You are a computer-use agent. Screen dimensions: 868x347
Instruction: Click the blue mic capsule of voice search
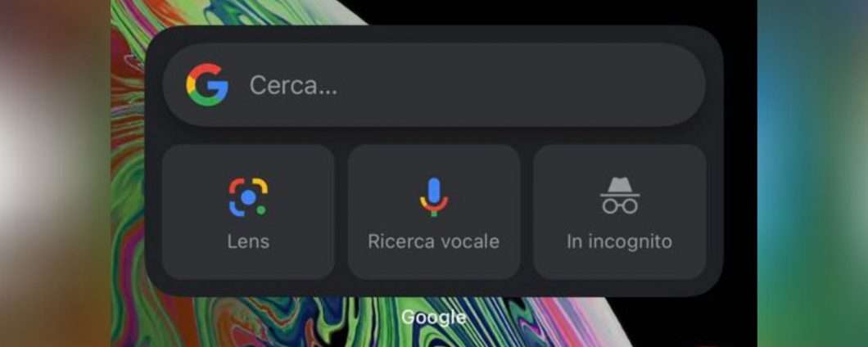[434, 191]
